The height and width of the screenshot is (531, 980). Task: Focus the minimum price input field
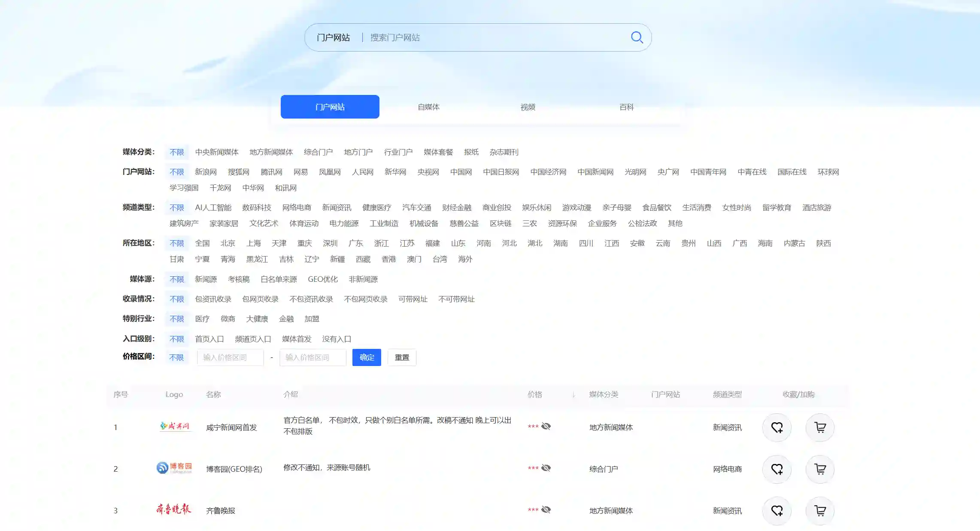(x=230, y=357)
